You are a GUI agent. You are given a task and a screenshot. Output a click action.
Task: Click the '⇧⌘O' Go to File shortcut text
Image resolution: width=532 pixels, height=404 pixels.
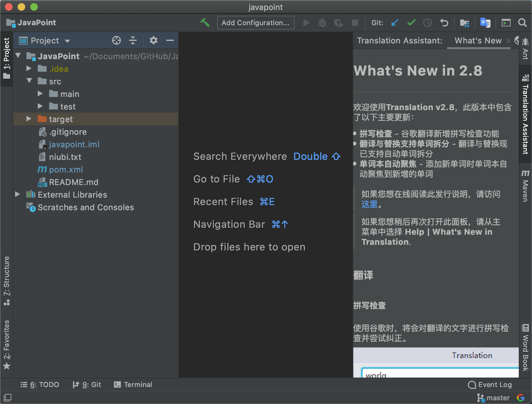pos(260,179)
